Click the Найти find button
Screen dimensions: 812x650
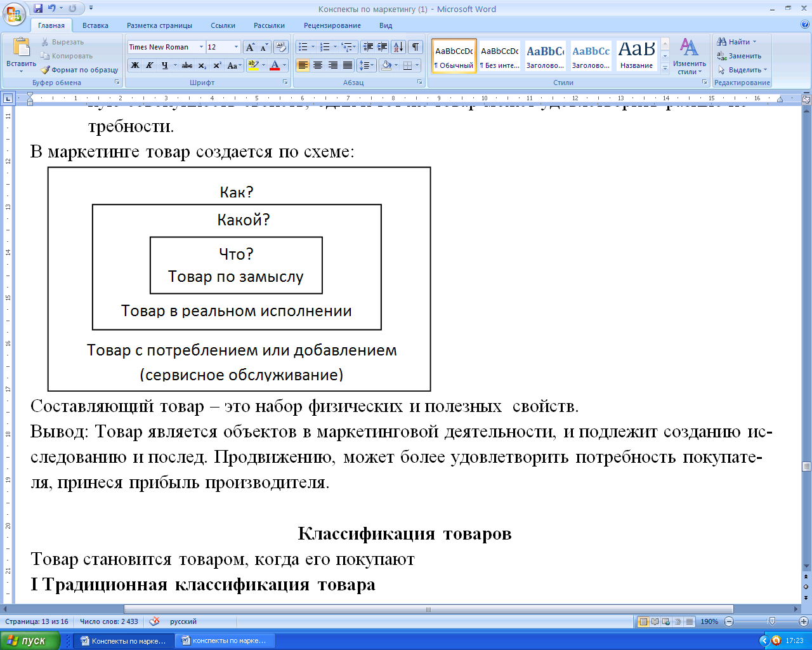pos(737,42)
